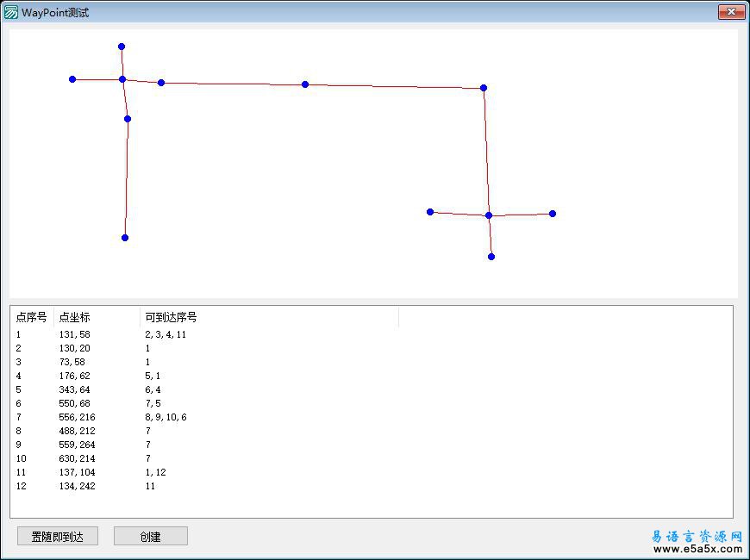
Task: Click reachable list 5, 1
Action: [x=153, y=376]
